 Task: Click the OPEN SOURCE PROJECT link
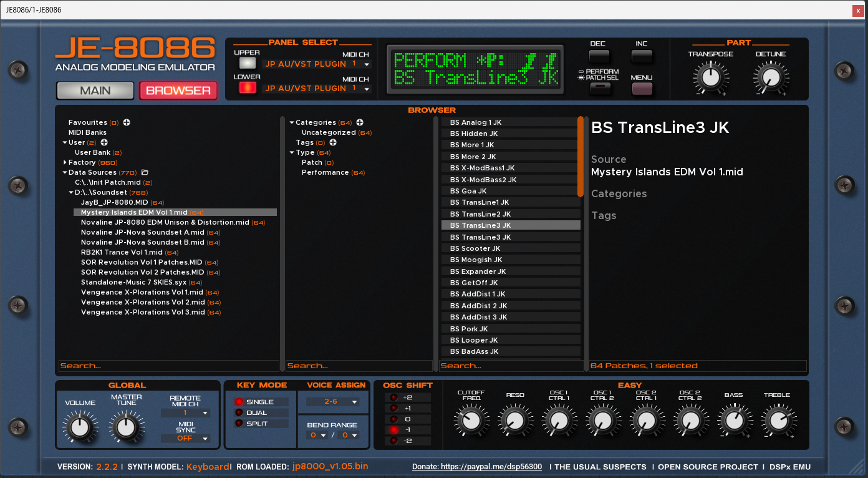point(708,467)
